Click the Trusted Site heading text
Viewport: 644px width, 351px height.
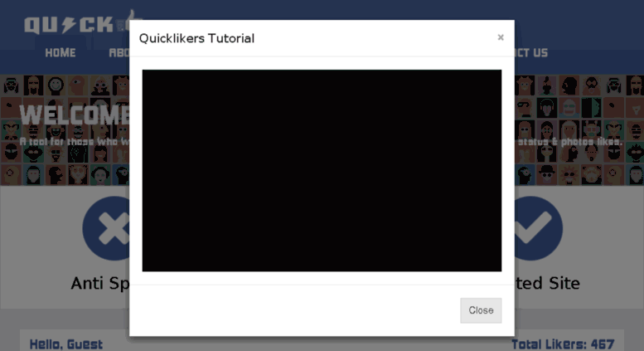[547, 283]
